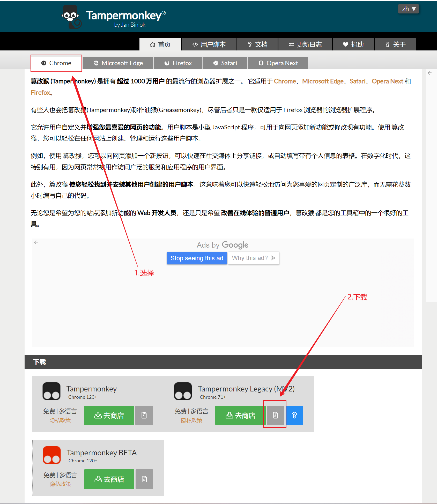Select the Microsoft Edge browser tab
This screenshot has width=437, height=504.
point(118,63)
